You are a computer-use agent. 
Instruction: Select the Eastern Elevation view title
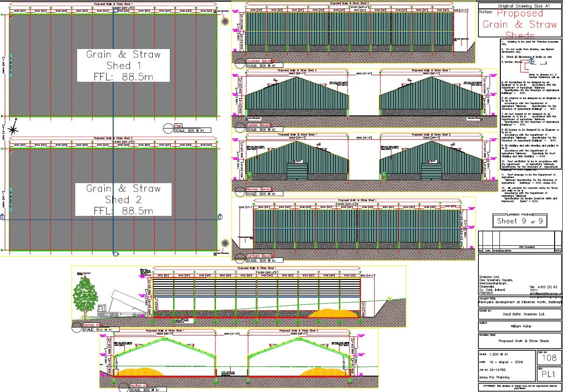(x=261, y=125)
